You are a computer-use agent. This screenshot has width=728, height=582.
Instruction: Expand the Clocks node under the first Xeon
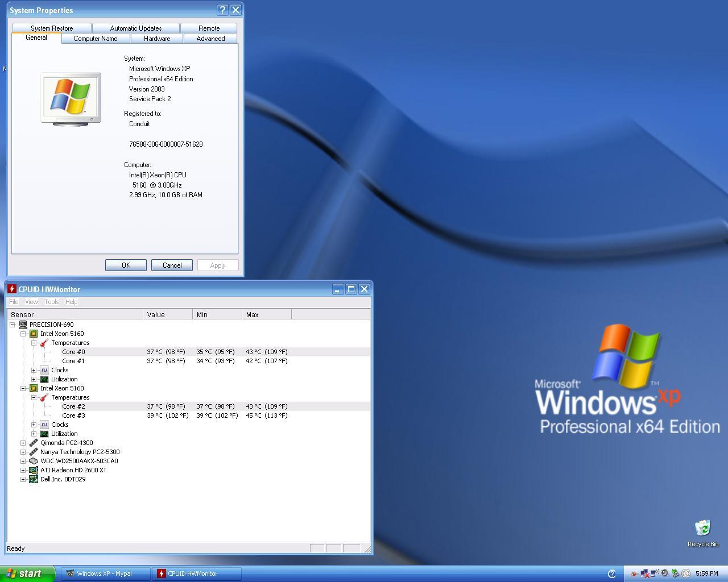click(34, 370)
